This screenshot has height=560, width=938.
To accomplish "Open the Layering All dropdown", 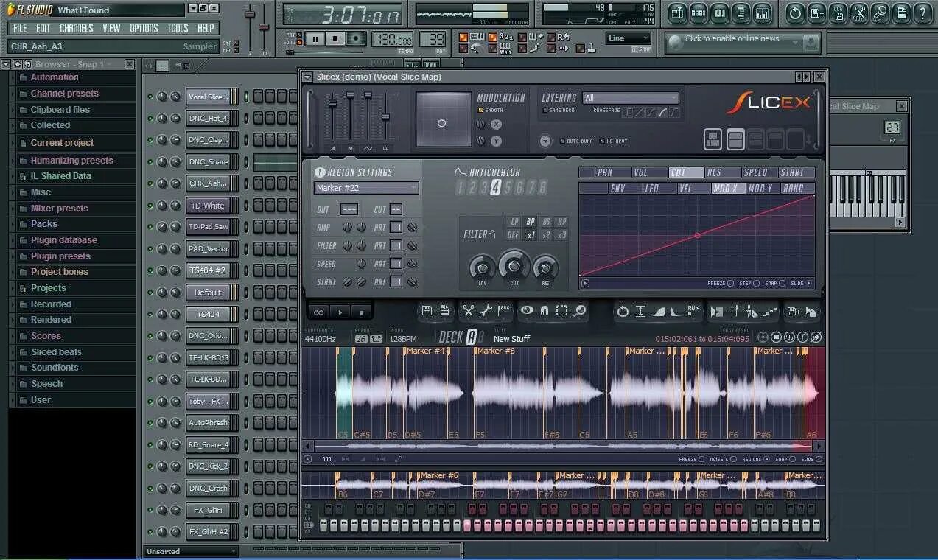I will [630, 98].
